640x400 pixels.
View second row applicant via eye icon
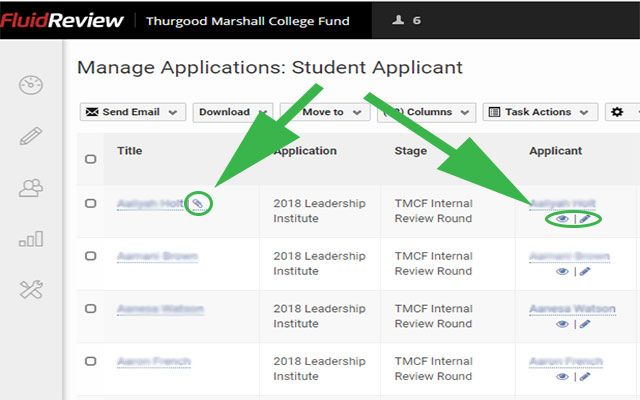(562, 271)
